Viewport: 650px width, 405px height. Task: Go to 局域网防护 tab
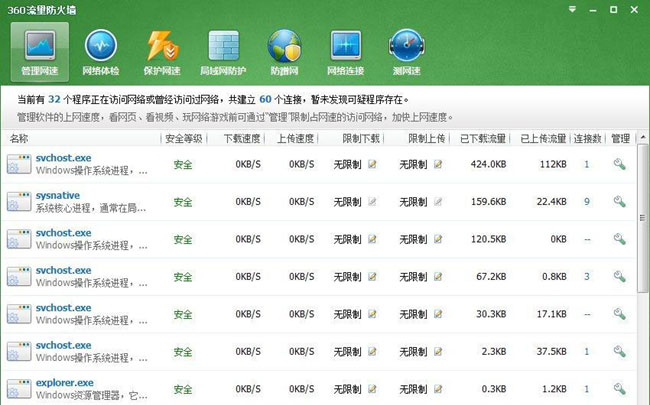223,52
